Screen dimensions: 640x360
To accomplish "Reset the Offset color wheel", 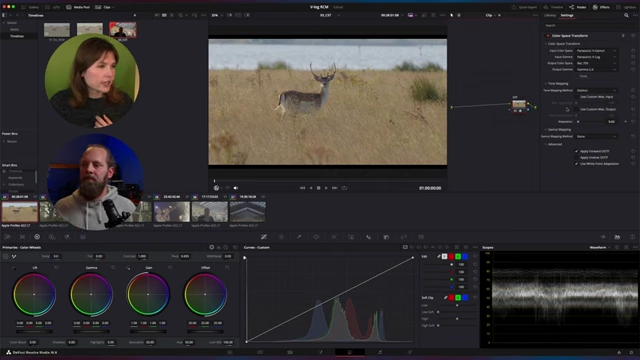I will pos(227,268).
